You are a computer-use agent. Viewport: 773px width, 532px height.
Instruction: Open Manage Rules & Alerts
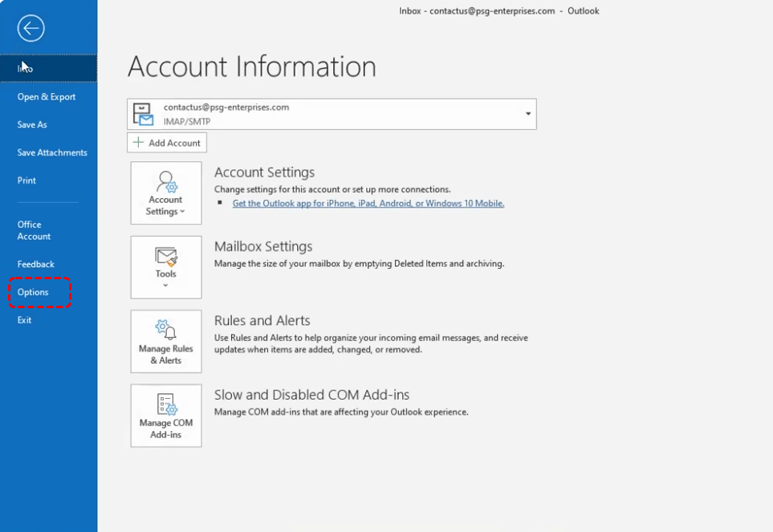[166, 341]
